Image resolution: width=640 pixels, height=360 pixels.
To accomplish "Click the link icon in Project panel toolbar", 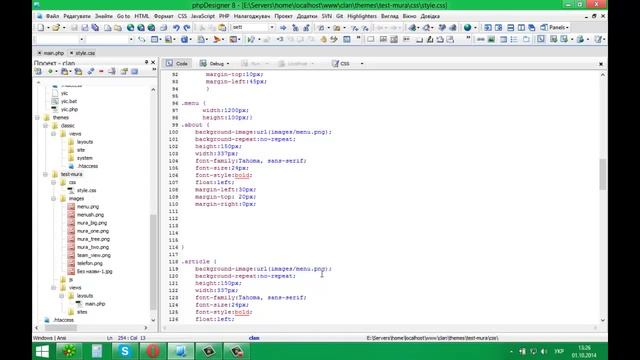I will click(x=91, y=71).
